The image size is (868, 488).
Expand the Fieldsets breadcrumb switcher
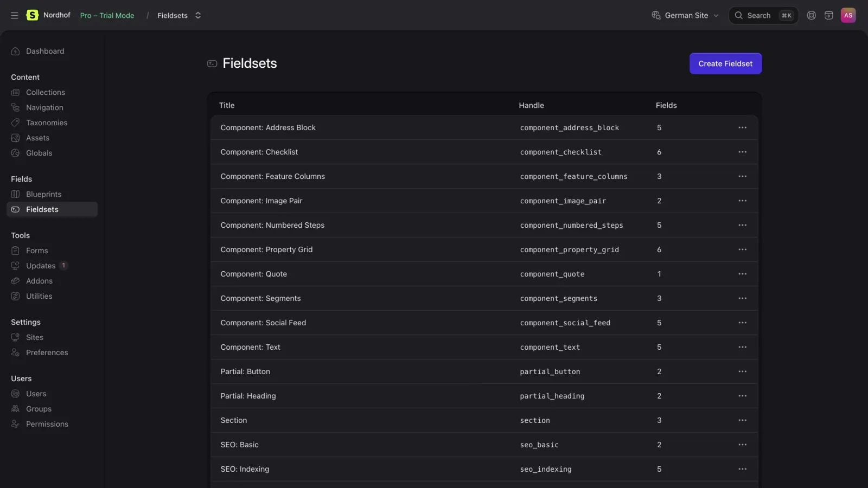point(198,15)
